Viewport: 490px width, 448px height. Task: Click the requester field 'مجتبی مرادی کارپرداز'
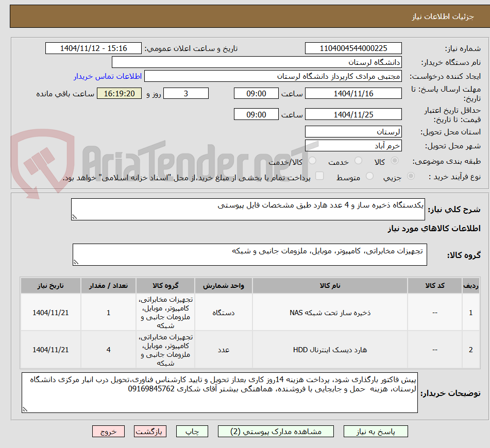[273, 76]
